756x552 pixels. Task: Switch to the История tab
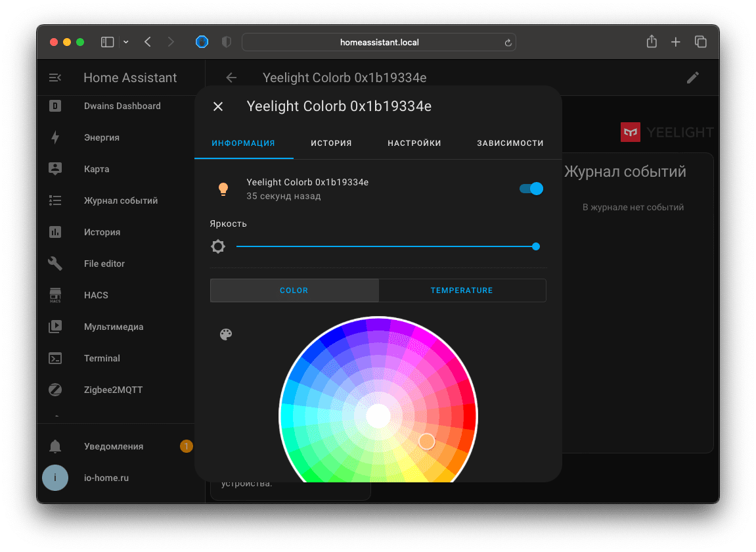331,143
